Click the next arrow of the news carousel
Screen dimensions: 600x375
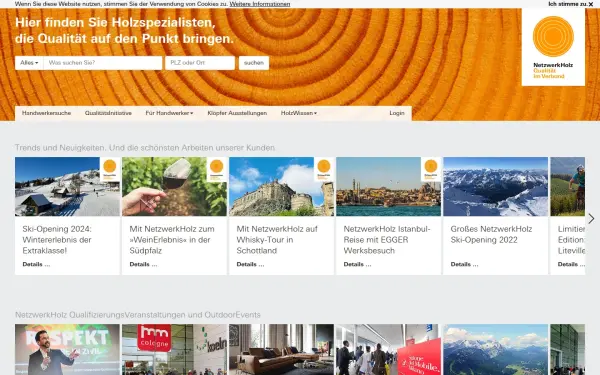point(591,218)
